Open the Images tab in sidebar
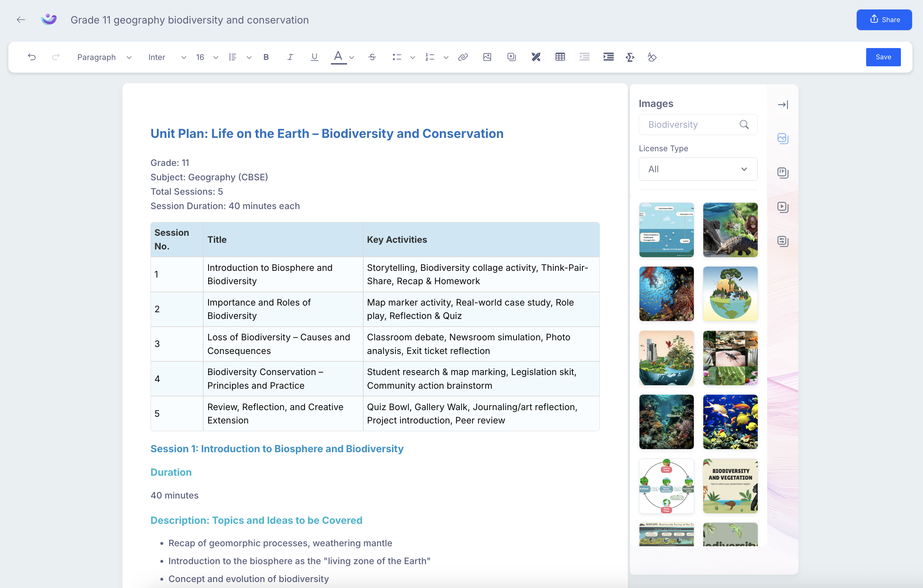Image resolution: width=923 pixels, height=588 pixels. click(x=783, y=138)
